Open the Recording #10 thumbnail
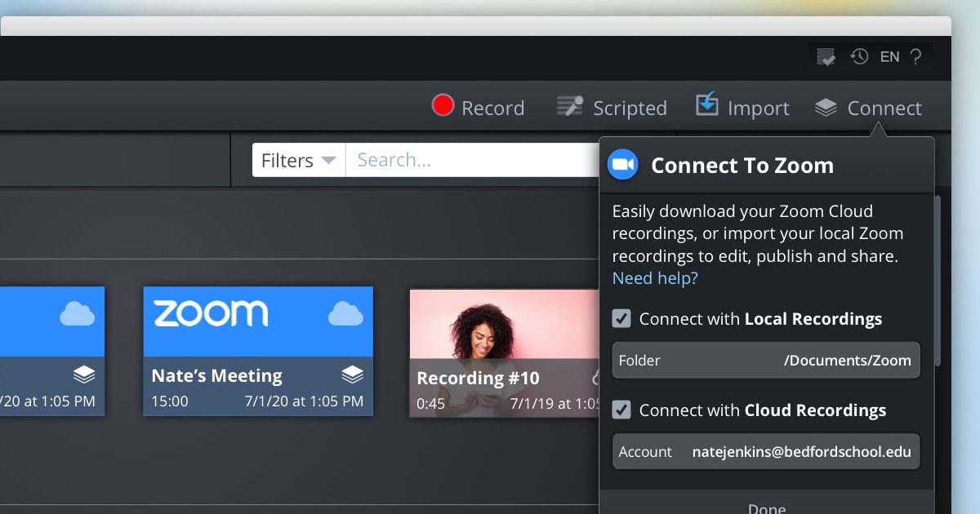Image resolution: width=980 pixels, height=514 pixels. [x=506, y=352]
